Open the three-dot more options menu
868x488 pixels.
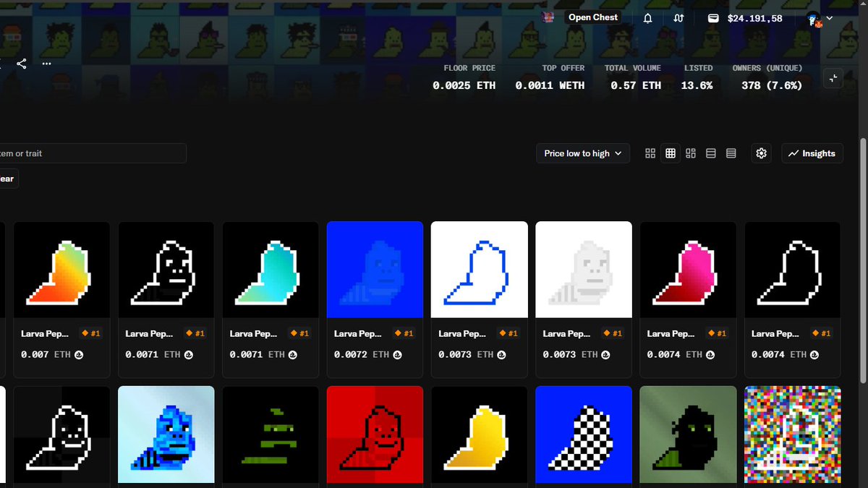(x=46, y=64)
